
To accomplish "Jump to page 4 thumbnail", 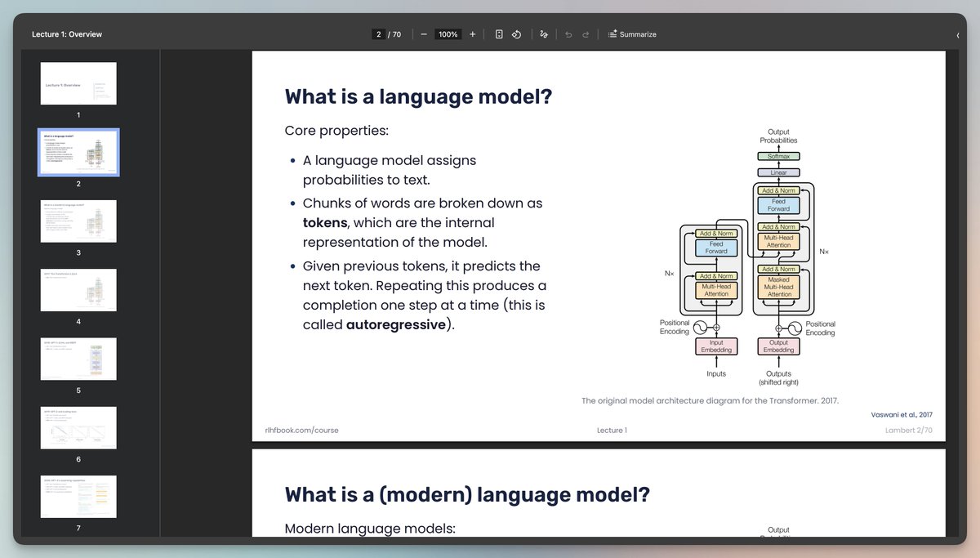I will pyautogui.click(x=78, y=290).
